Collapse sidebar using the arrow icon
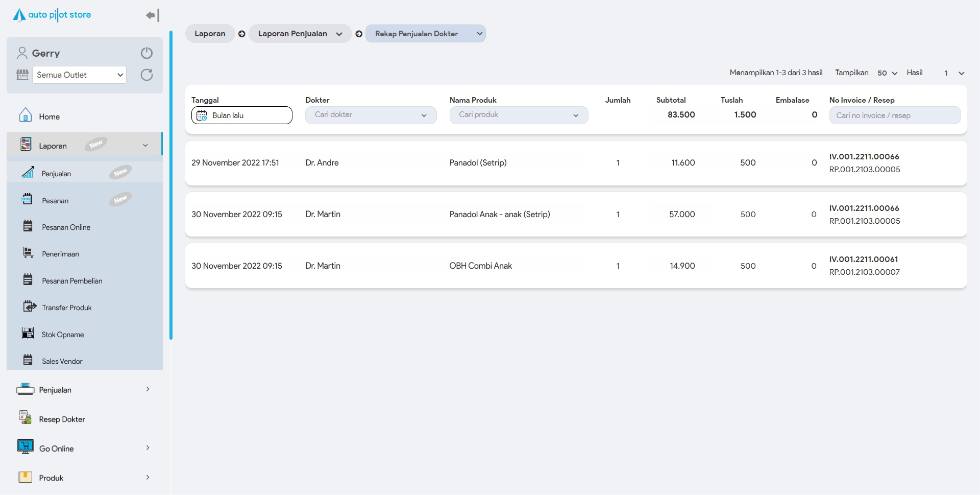Viewport: 980px width, 495px height. point(152,15)
